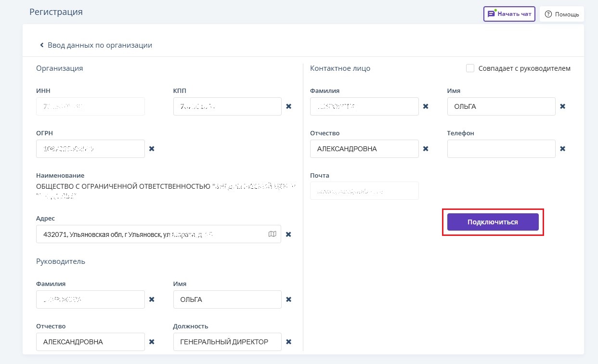
Task: Click the Регистрация page heading
Action: (x=56, y=12)
